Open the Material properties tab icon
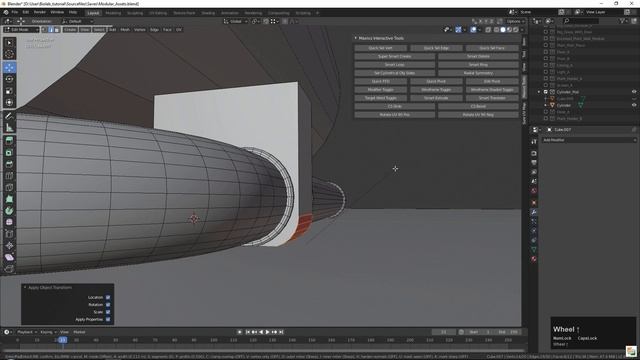Image resolution: width=640 pixels, height=360 pixels. pyautogui.click(x=533, y=259)
